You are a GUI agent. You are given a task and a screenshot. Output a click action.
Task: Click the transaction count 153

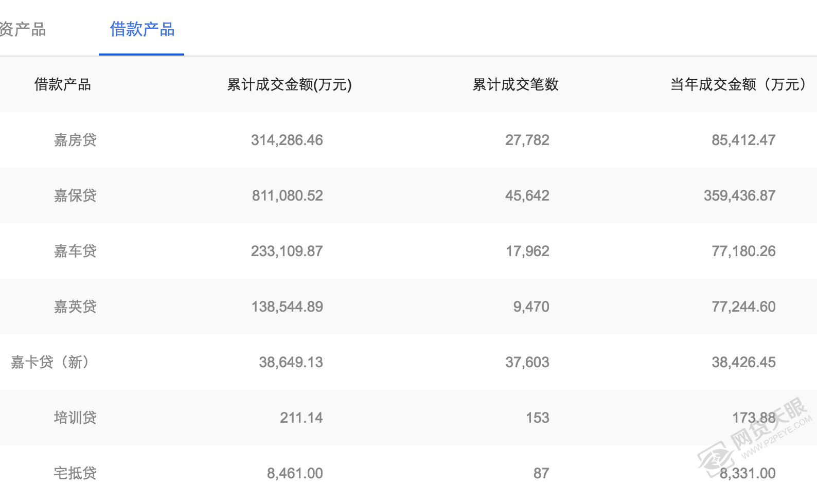538,418
